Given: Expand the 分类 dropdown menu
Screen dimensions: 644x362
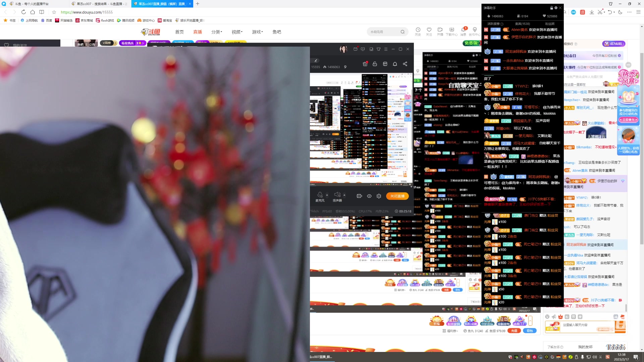Looking at the screenshot, I should pos(217,32).
